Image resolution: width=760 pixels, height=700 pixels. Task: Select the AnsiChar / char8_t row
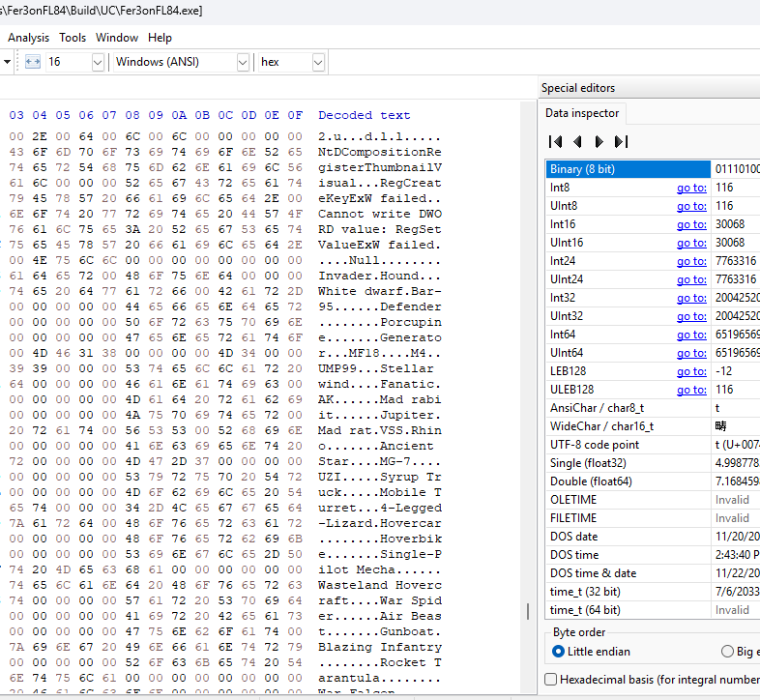(653, 408)
